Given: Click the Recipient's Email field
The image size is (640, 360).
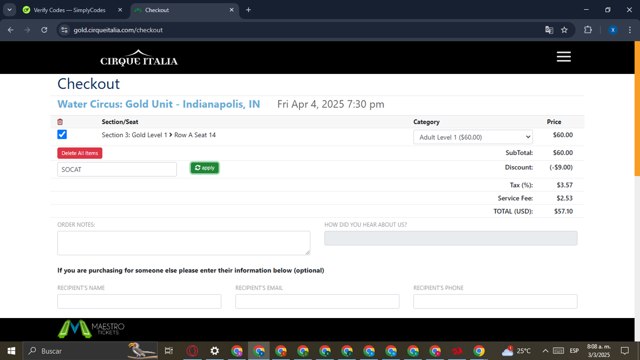Looking at the screenshot, I should coord(317,301).
